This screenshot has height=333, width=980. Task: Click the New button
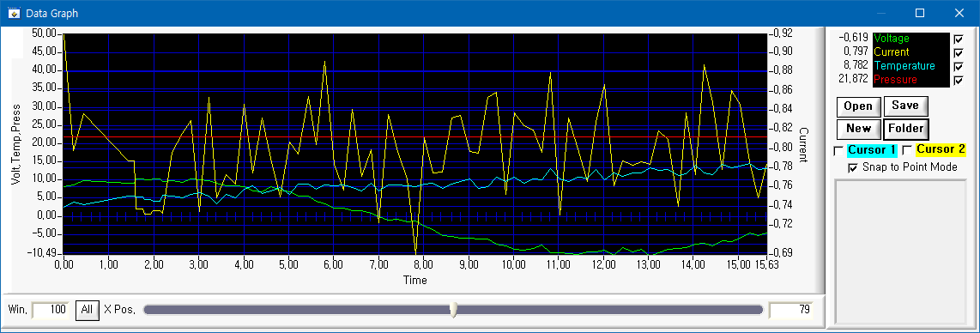click(x=858, y=129)
